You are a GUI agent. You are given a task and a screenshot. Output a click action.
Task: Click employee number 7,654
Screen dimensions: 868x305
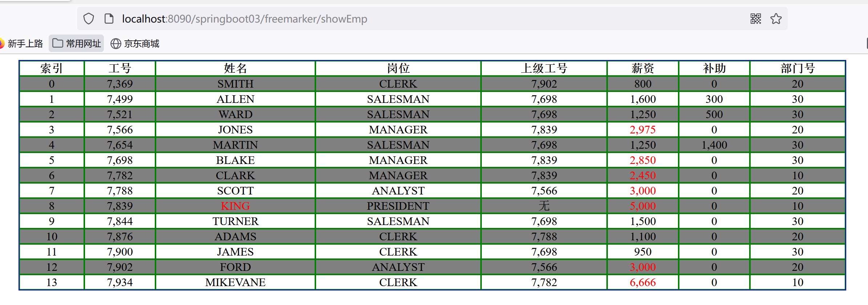pyautogui.click(x=120, y=145)
